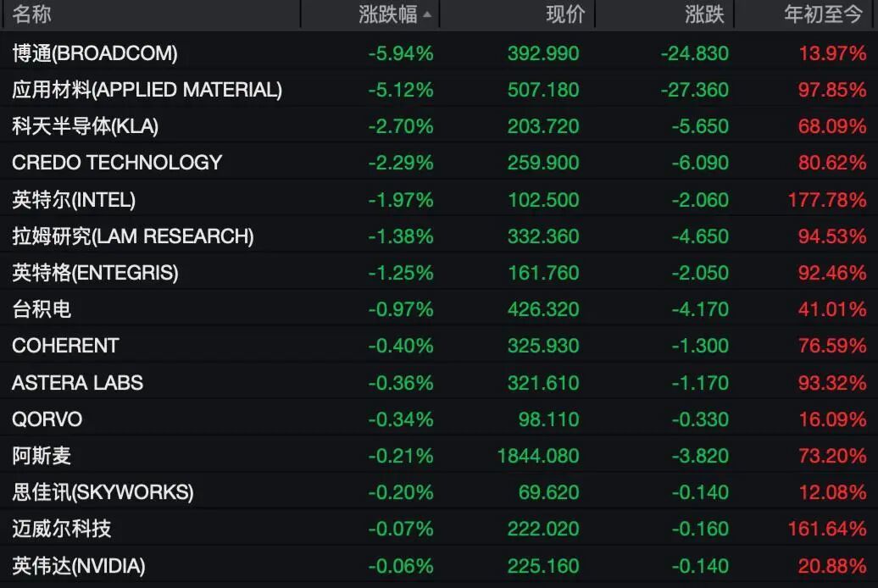Open the 阿斯麦 stock row
The width and height of the screenshot is (878, 588).
(439, 455)
